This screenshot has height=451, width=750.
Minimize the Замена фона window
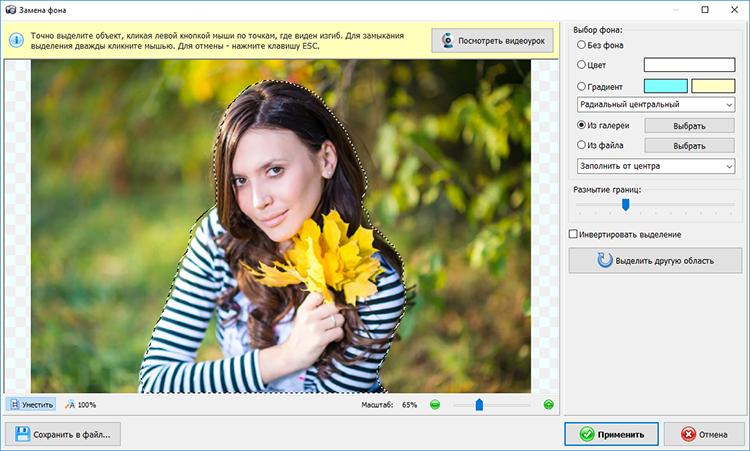[676, 10]
